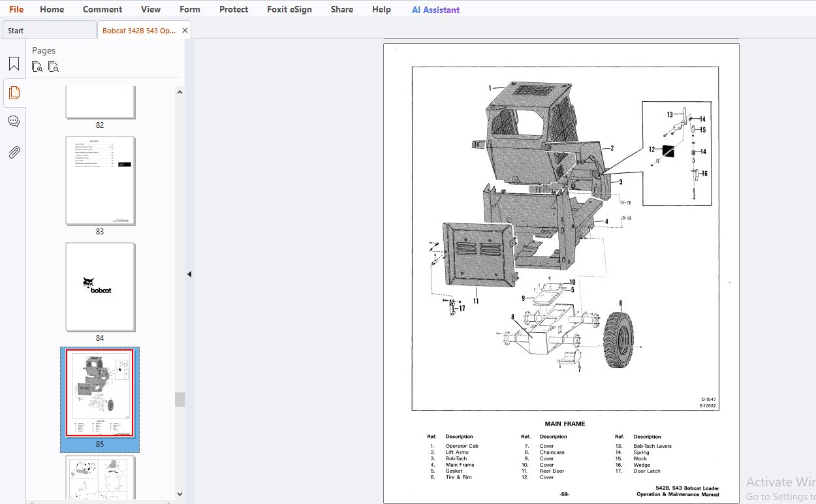This screenshot has height=504, width=816.
Task: Switch to the Home ribbon tab
Action: tap(52, 9)
